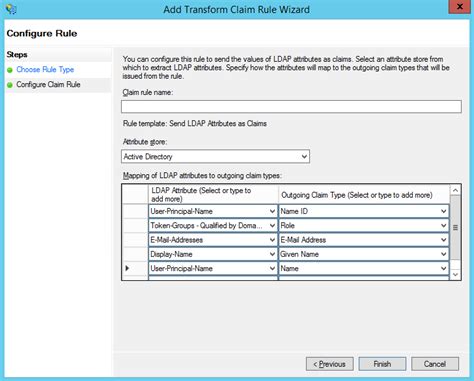Click the current row arrow indicator
This screenshot has height=381, width=474.
127,268
